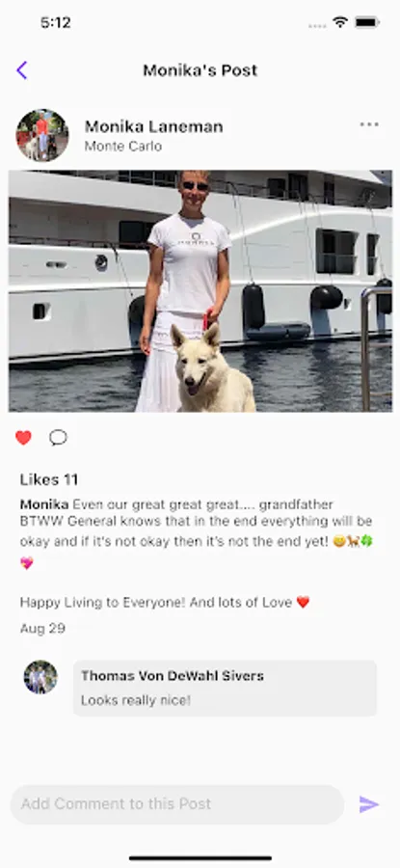The height and width of the screenshot is (868, 400).
Task: Tap the speech bubble comment icon
Action: (x=58, y=438)
